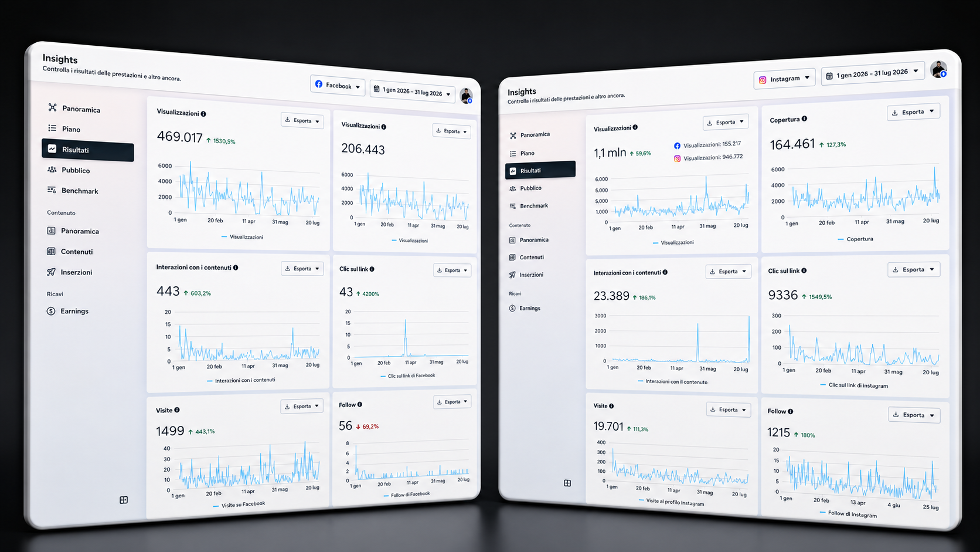Click Instagram Visualizzazioni: 946.772 legend entry

(x=708, y=158)
